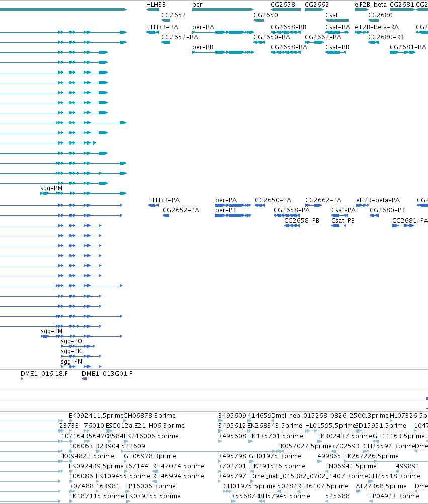This screenshot has width=428, height=504.
Task: Select the AT27368.5prime EST label
Action: [x=381, y=486]
